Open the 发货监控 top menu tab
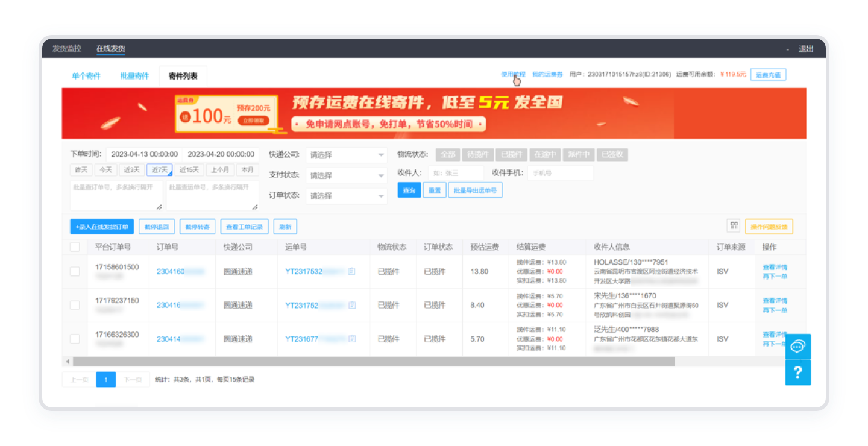 pyautogui.click(x=66, y=49)
